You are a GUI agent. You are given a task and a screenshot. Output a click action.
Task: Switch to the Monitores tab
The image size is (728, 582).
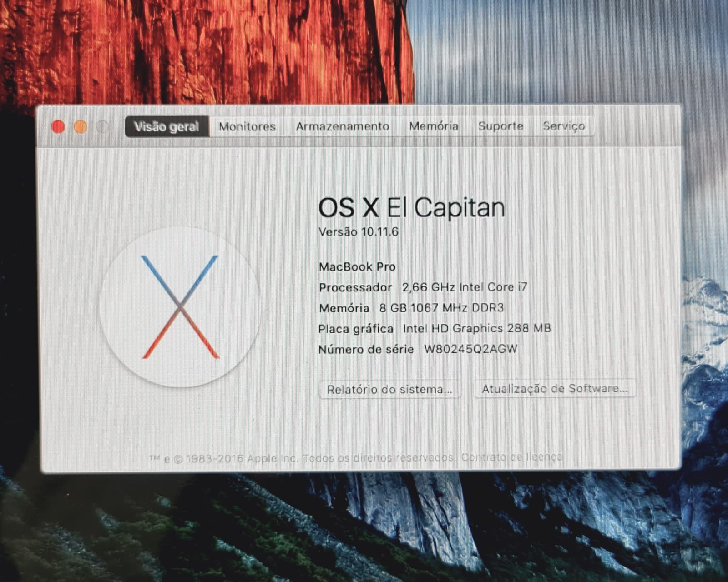pos(247,126)
